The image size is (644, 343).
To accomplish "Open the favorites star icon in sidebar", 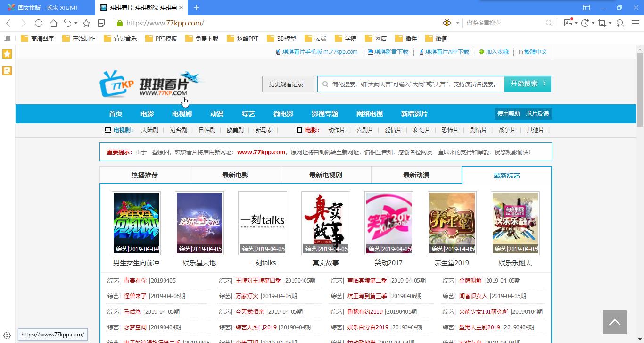I will (x=7, y=54).
